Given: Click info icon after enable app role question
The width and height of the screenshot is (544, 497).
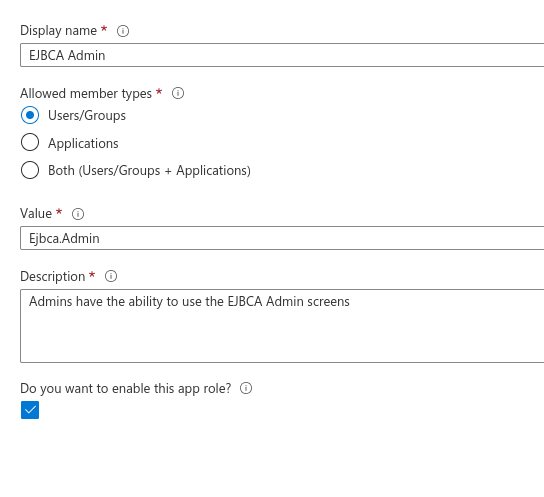Looking at the screenshot, I should (x=246, y=388).
